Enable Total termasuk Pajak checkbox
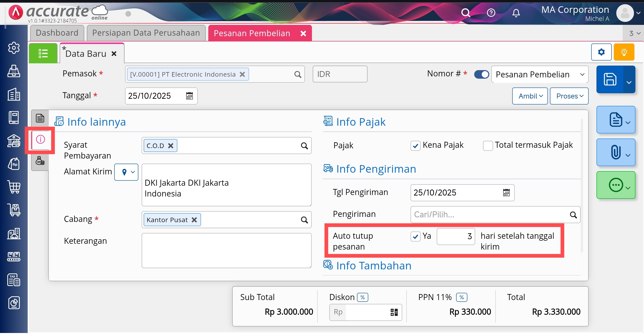Screen dimensions: 644x335 point(488,146)
